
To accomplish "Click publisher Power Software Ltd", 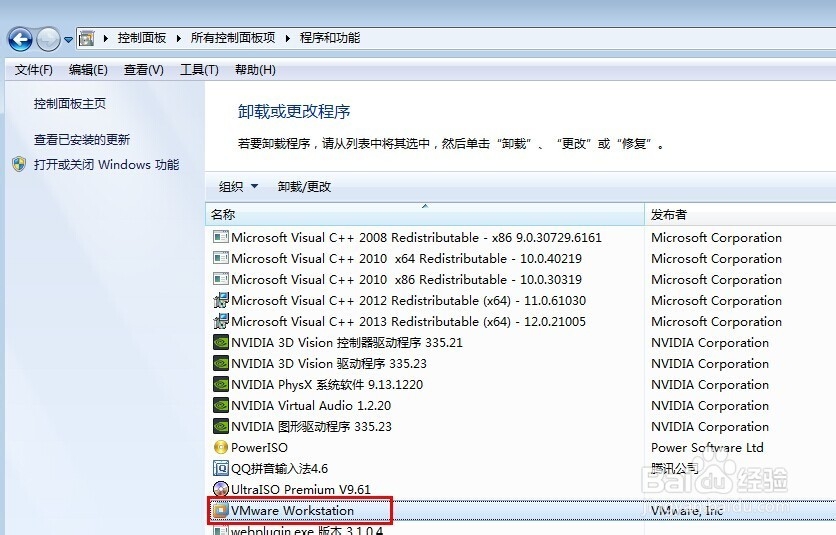I will pyautogui.click(x=707, y=448).
